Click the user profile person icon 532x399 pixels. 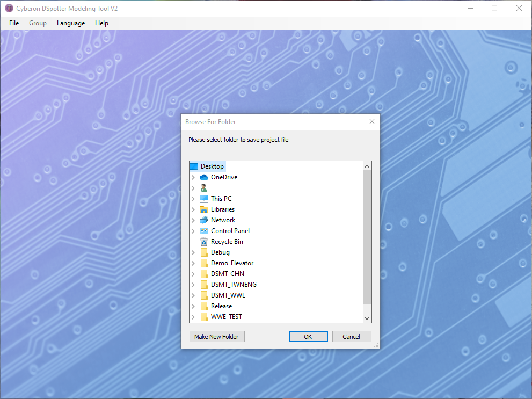point(203,188)
